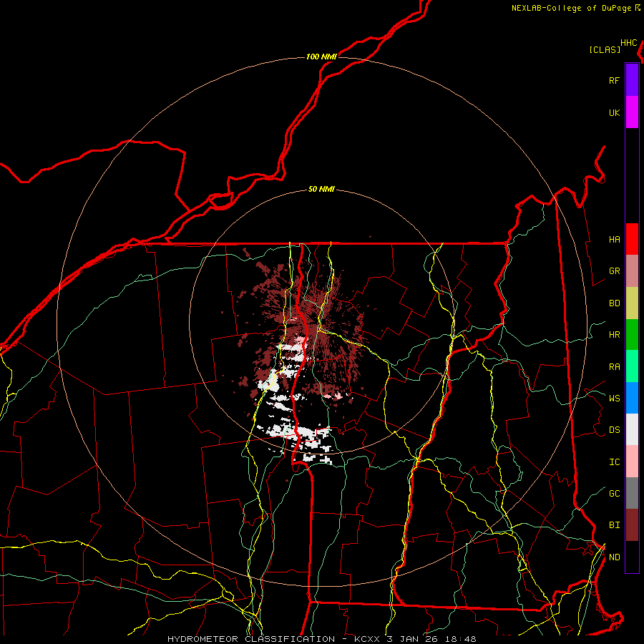The height and width of the screenshot is (644, 644).
Task: Click the RF purple legend swatch
Action: pyautogui.click(x=632, y=80)
